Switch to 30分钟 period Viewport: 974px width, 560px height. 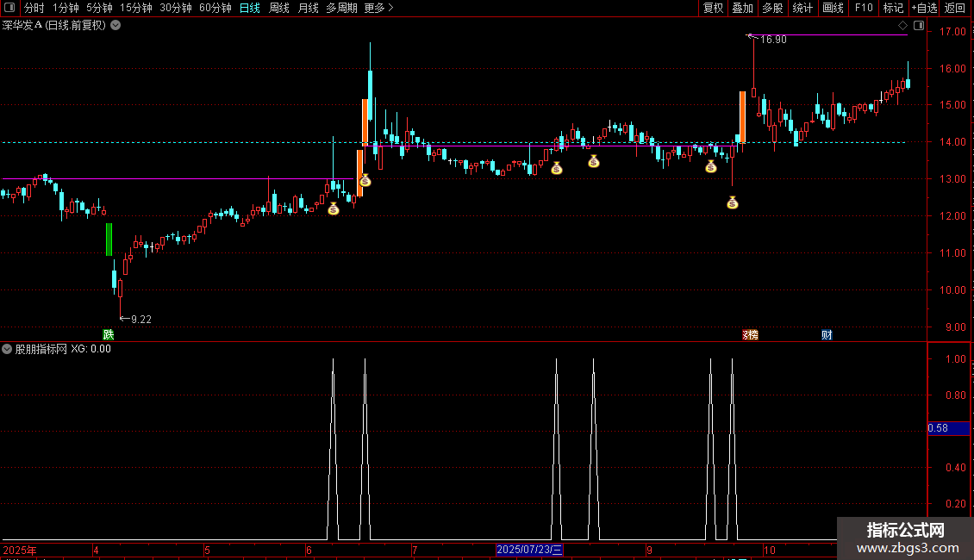(x=176, y=8)
